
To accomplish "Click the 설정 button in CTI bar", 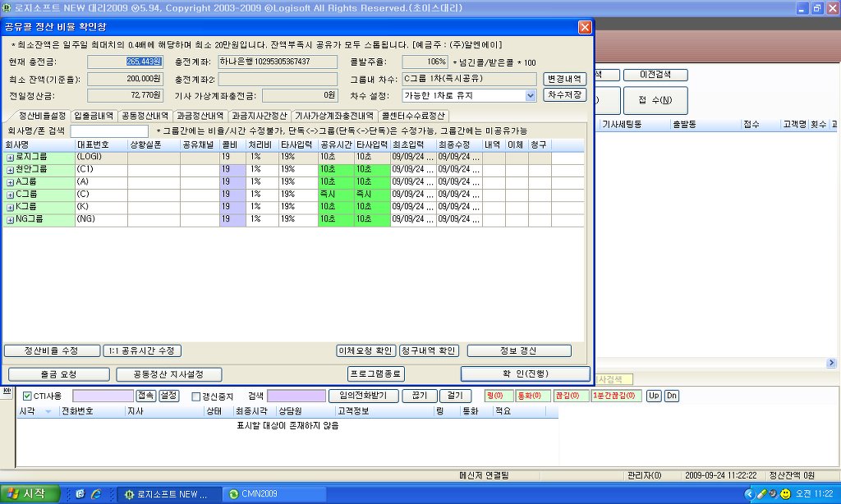I will [x=168, y=396].
